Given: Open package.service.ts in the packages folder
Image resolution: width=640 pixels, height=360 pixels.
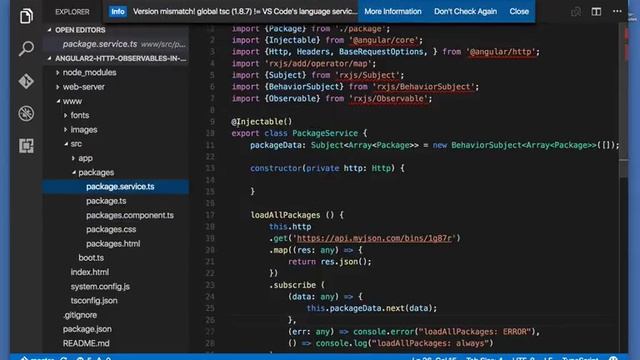Looking at the screenshot, I should click(x=116, y=187).
